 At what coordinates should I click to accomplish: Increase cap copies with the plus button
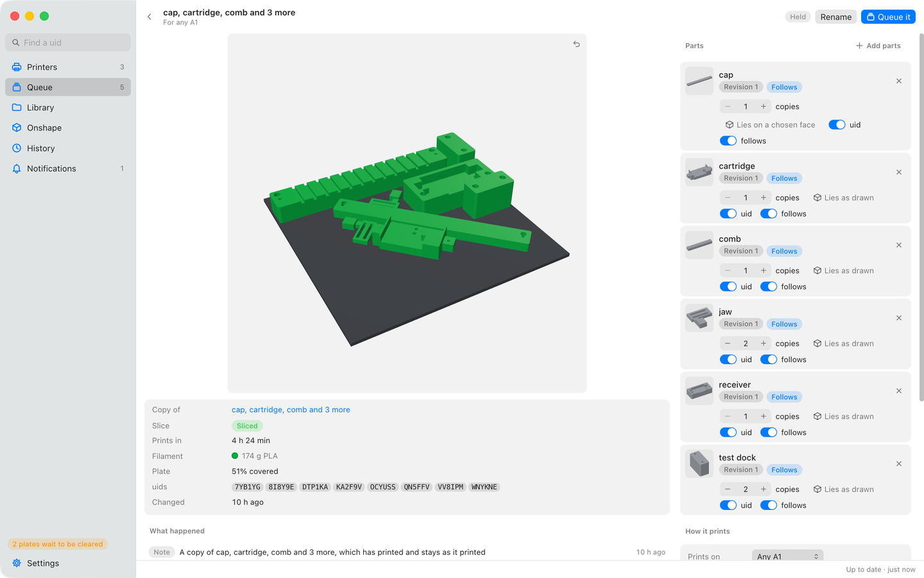pyautogui.click(x=764, y=107)
